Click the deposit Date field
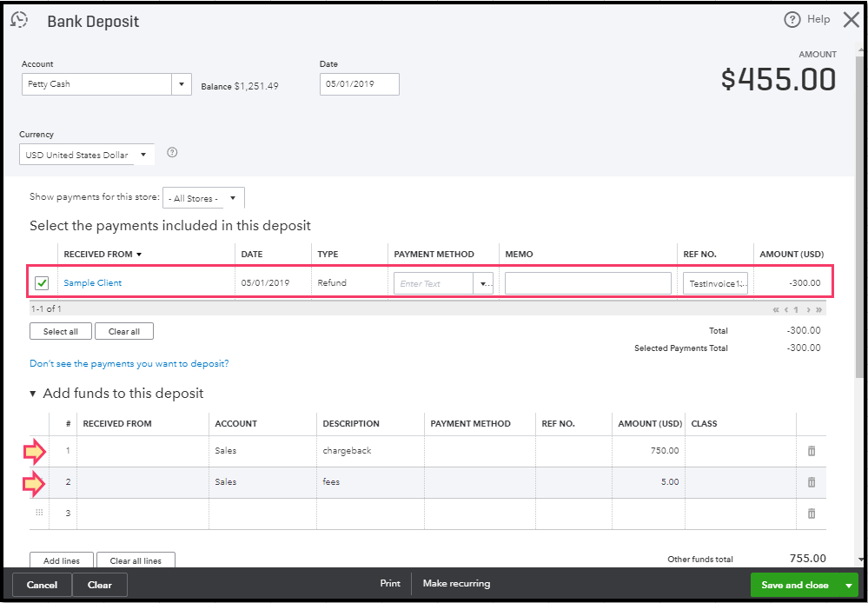868x603 pixels. point(359,84)
